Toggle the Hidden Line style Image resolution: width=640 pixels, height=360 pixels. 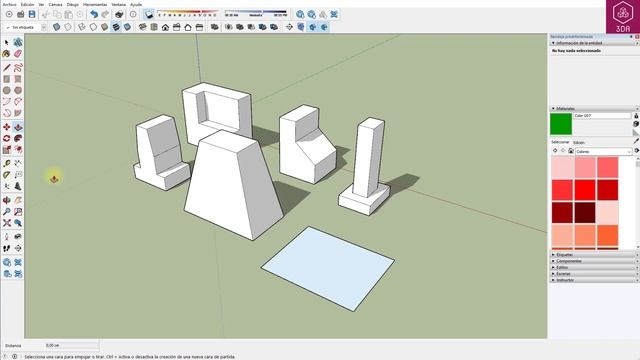pos(93,27)
